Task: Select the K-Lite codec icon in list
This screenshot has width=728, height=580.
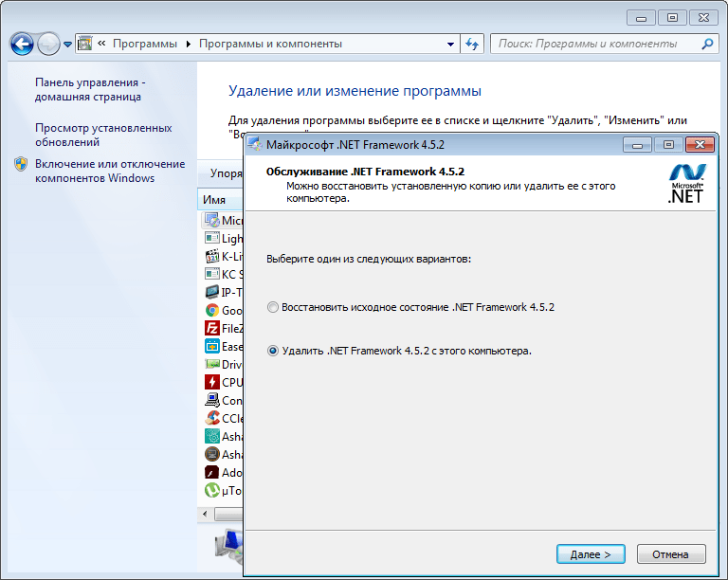Action: (x=212, y=256)
